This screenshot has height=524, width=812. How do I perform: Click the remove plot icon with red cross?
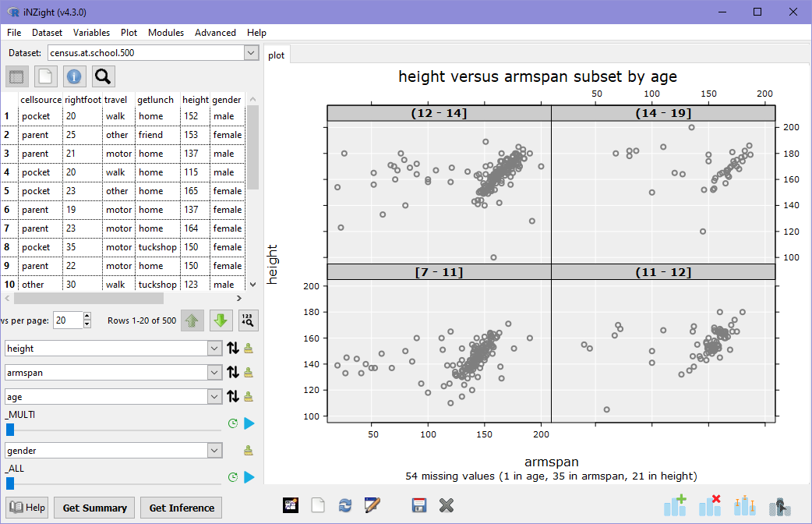710,505
